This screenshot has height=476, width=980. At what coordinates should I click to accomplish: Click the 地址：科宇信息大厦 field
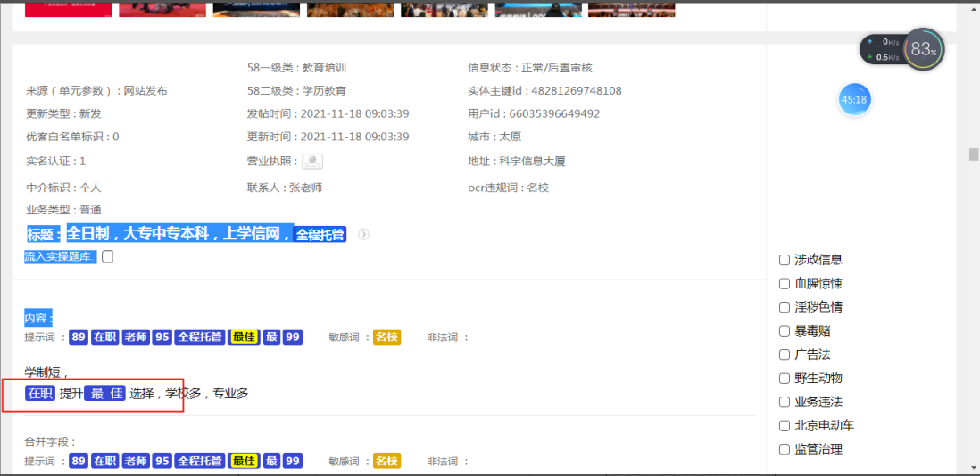click(x=516, y=162)
